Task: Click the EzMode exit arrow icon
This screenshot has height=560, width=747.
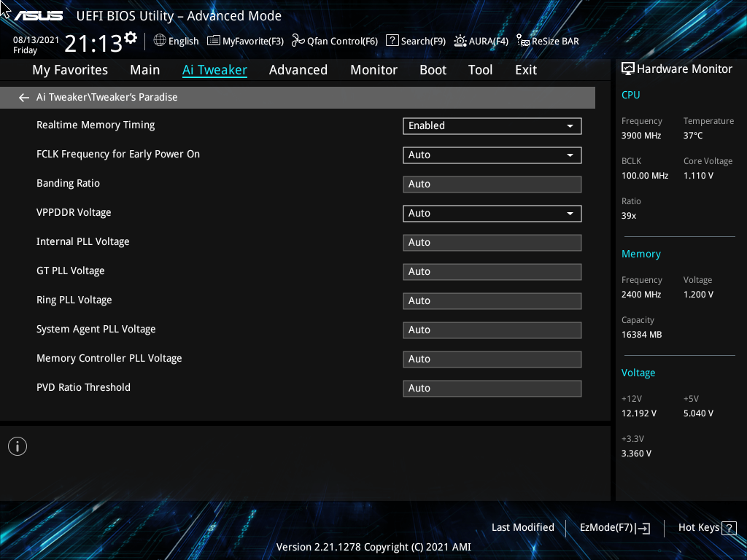Action: click(x=643, y=528)
